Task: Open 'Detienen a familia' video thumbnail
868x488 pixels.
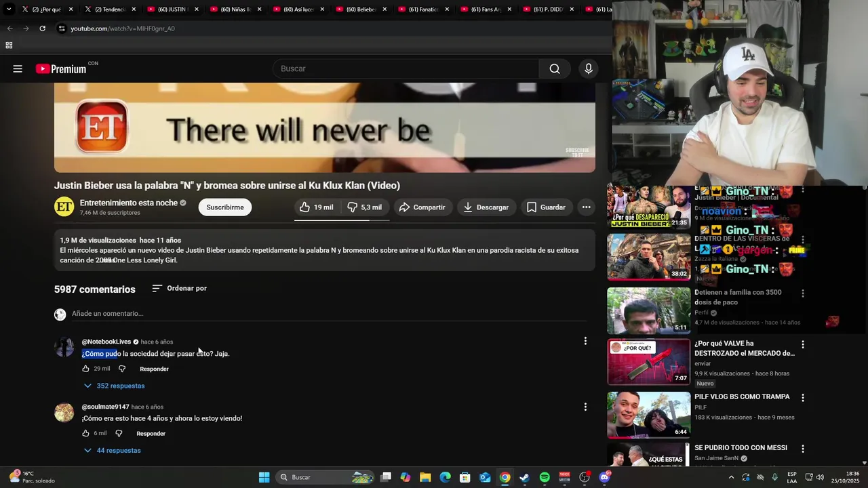Action: click(x=648, y=311)
